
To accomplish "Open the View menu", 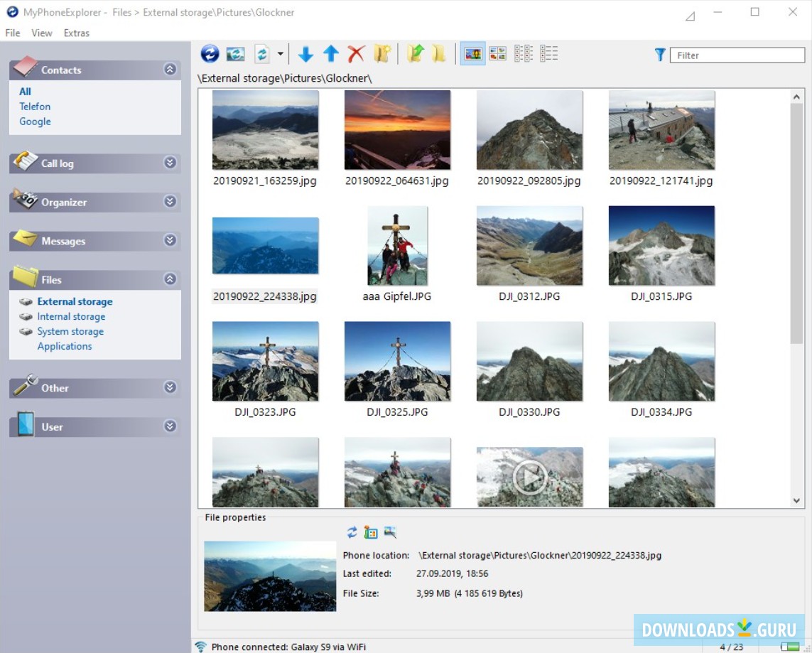I will point(42,33).
